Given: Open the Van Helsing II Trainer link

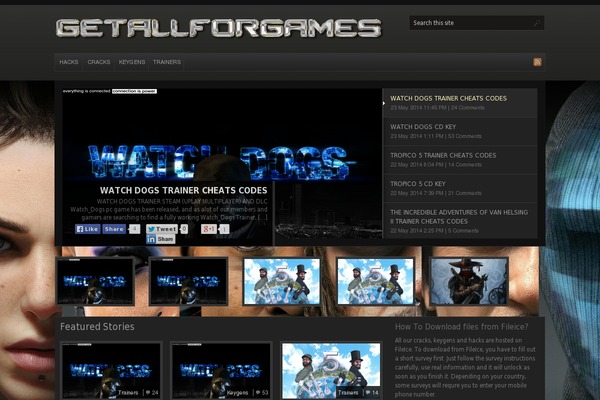Looking at the screenshot, I should (x=456, y=216).
